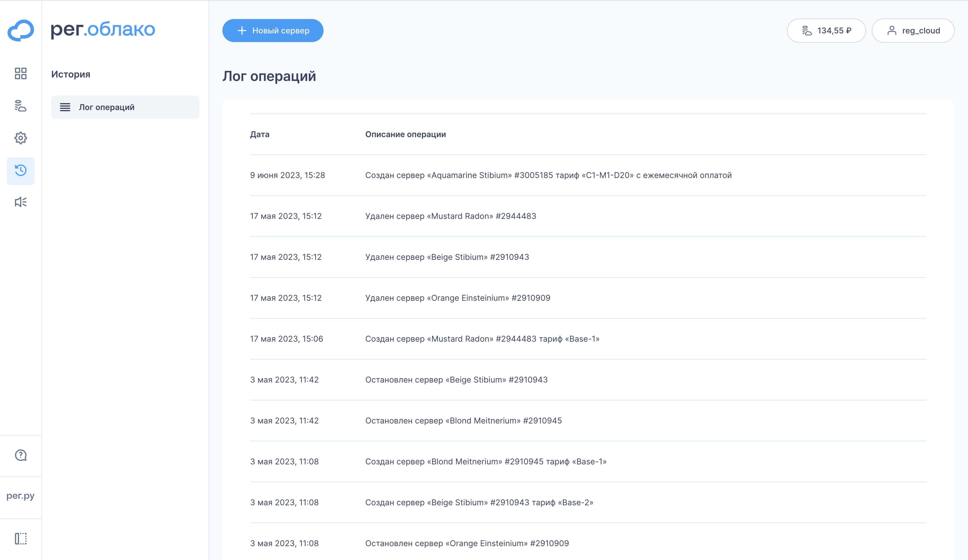Screen dimensions: 968x560
Task: Click the Новый сервер button
Action: click(x=273, y=30)
